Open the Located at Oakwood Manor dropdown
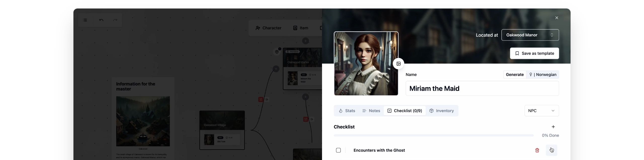The width and height of the screenshot is (644, 160). [x=530, y=35]
